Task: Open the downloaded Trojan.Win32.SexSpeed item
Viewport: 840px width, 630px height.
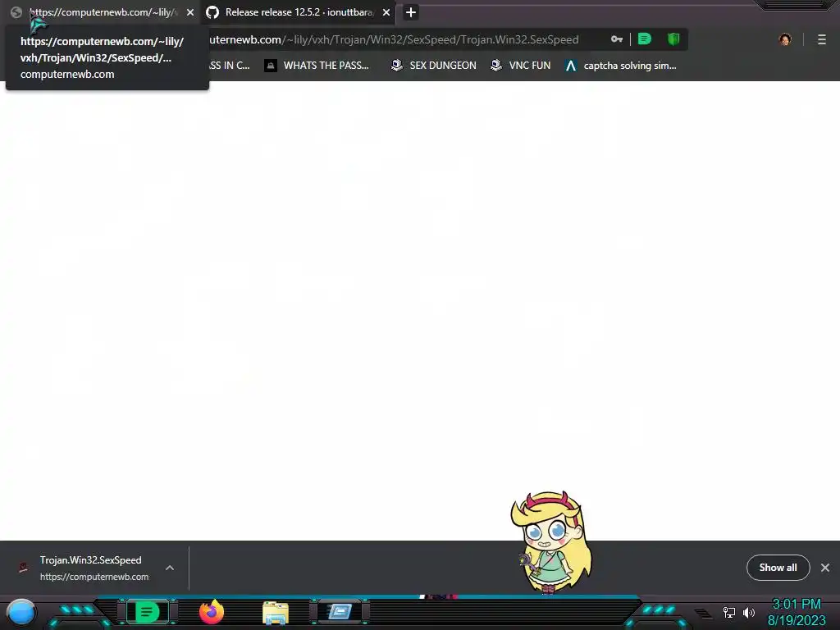Action: (90, 568)
